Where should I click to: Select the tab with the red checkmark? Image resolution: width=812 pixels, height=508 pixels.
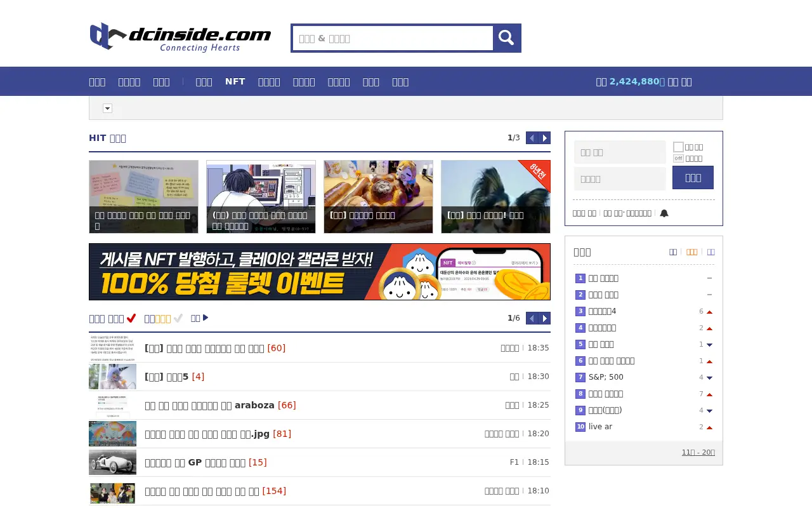(x=112, y=318)
